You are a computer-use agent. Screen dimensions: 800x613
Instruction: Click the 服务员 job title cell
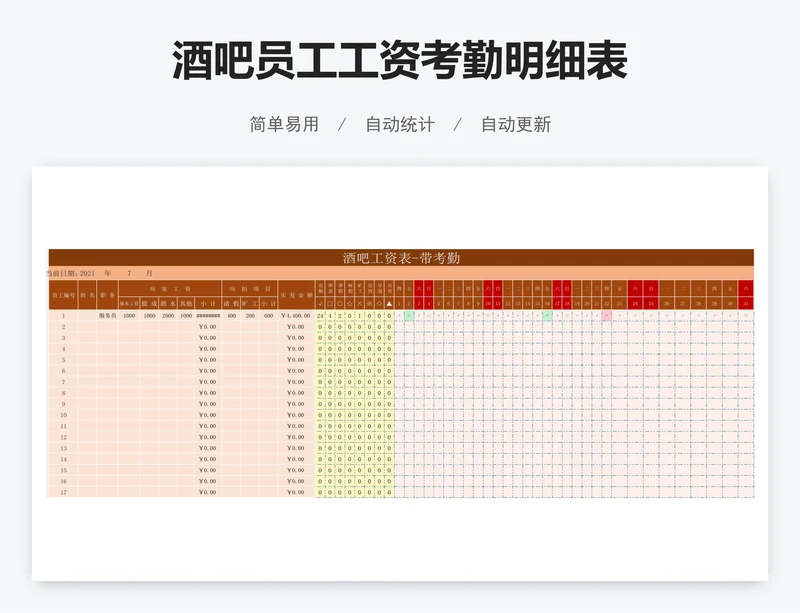tap(108, 316)
